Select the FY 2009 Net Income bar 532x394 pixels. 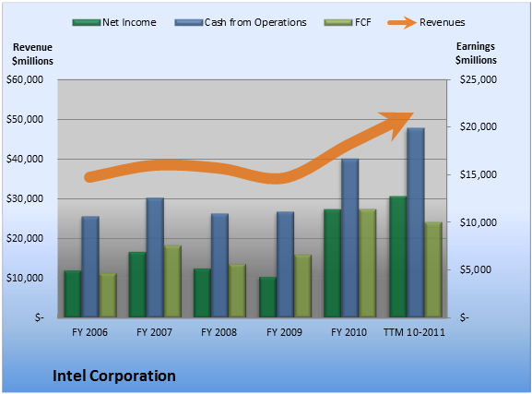pyautogui.click(x=267, y=297)
